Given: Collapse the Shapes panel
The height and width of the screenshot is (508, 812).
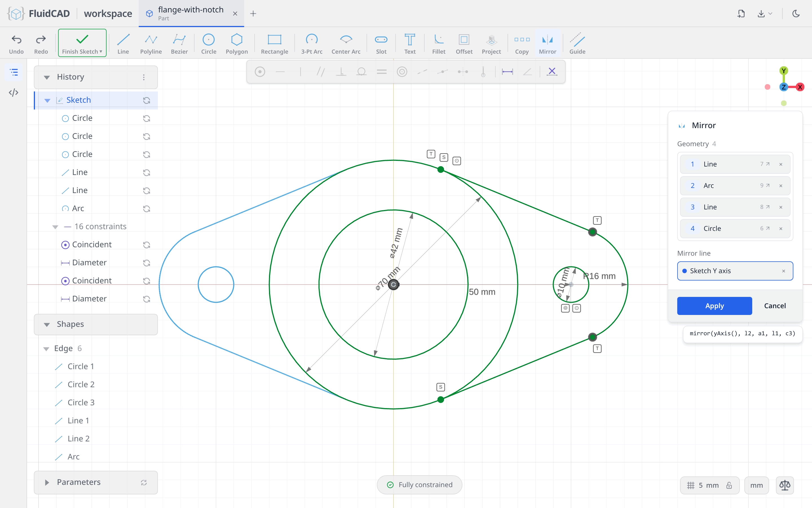Looking at the screenshot, I should (47, 325).
